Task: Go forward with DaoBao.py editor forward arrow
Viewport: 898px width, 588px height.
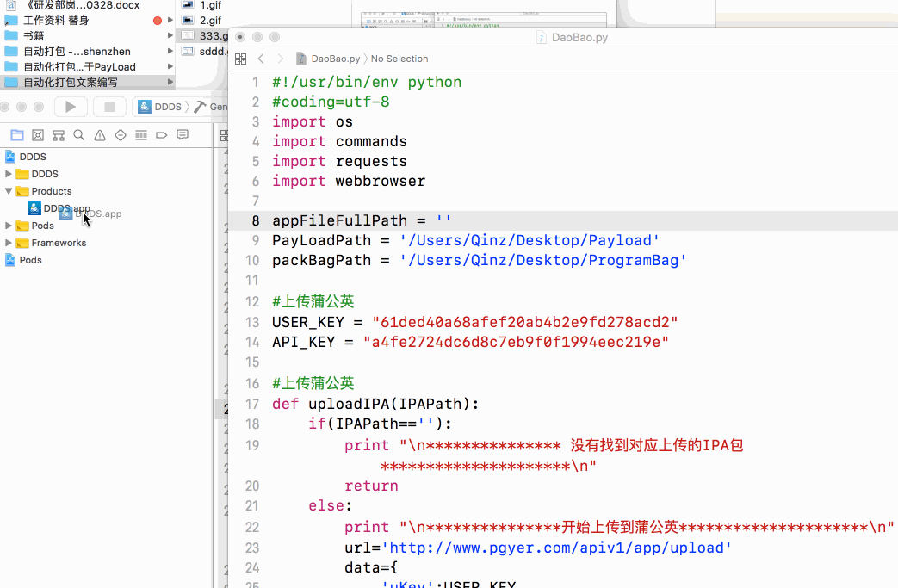Action: [280, 59]
